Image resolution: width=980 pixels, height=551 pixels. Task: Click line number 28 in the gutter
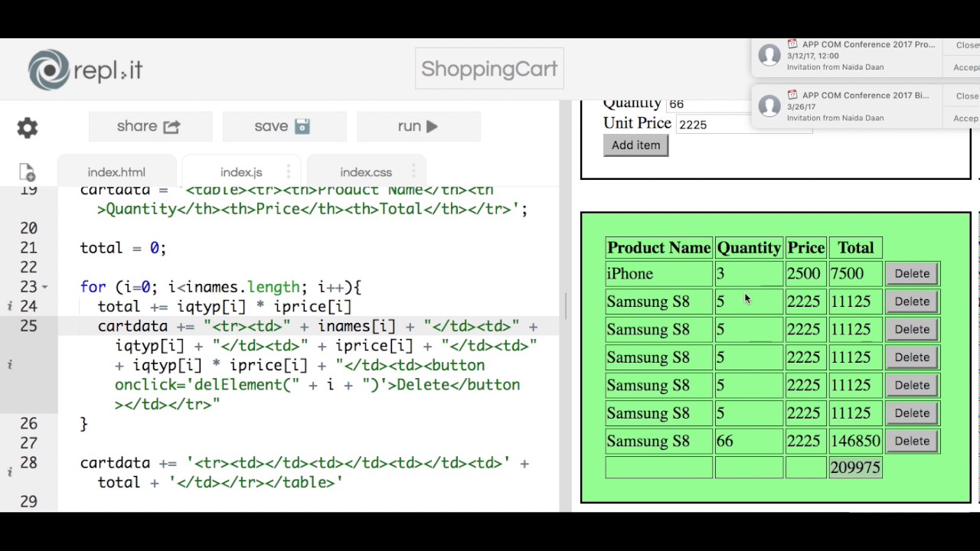click(x=28, y=462)
